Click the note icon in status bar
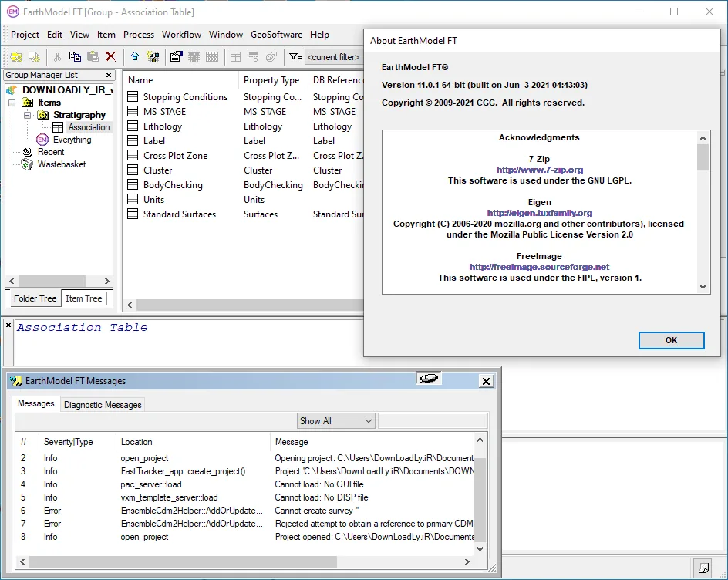This screenshot has width=728, height=580. coord(704,567)
